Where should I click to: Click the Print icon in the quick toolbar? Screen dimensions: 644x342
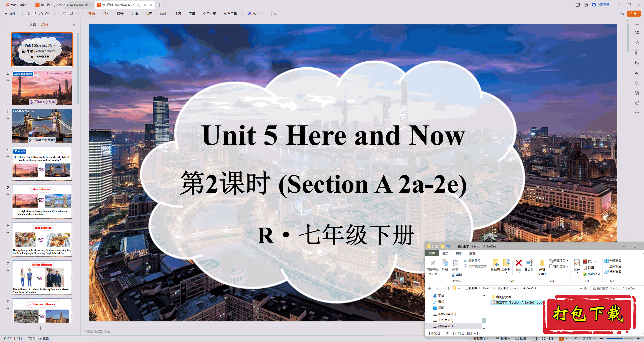41,14
